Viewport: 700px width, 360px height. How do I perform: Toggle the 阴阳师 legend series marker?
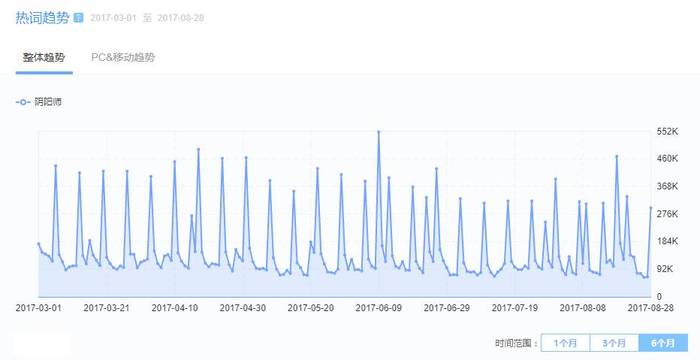pos(23,102)
